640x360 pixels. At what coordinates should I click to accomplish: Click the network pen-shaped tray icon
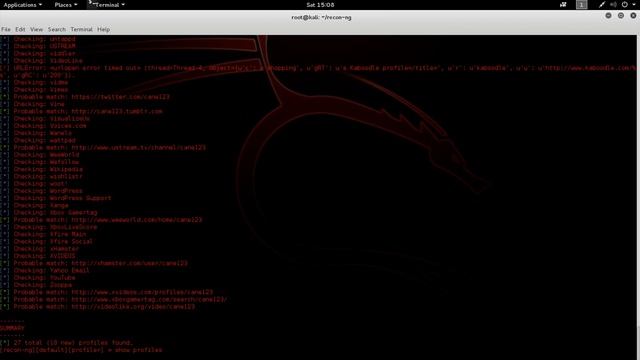(x=602, y=5)
